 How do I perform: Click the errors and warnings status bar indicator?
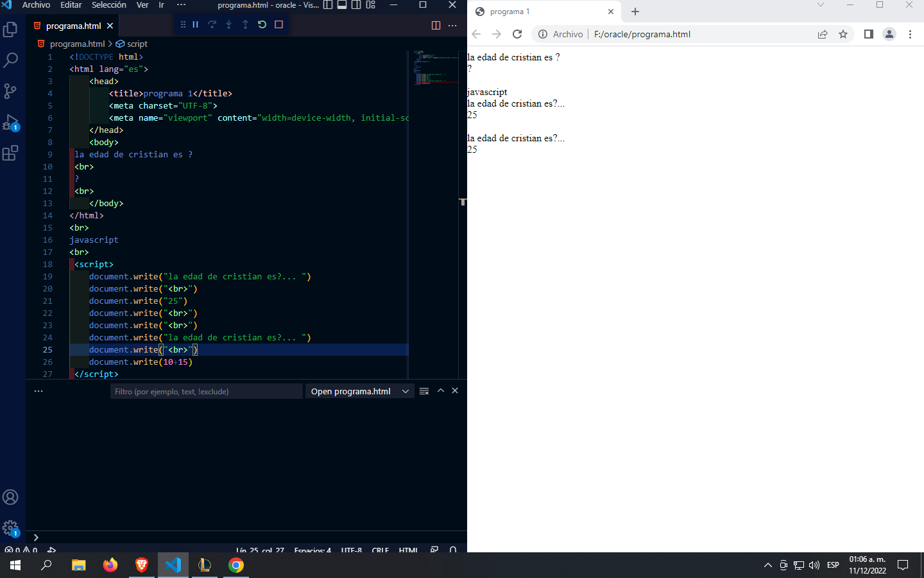[x=21, y=550]
